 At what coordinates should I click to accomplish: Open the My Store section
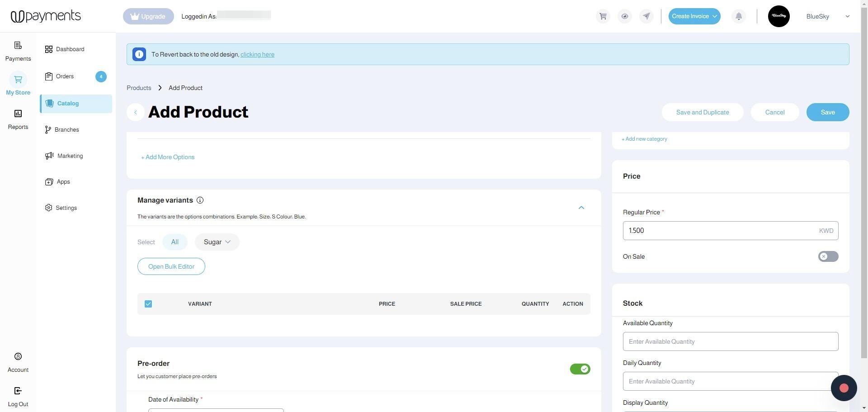pos(18,84)
